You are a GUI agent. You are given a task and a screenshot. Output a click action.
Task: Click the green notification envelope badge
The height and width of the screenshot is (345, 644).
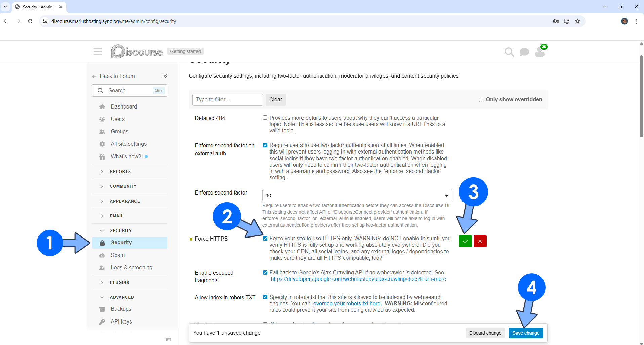pos(544,47)
